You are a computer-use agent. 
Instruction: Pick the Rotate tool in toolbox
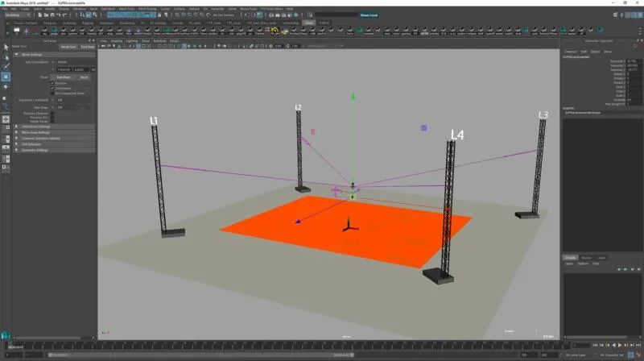pos(6,87)
